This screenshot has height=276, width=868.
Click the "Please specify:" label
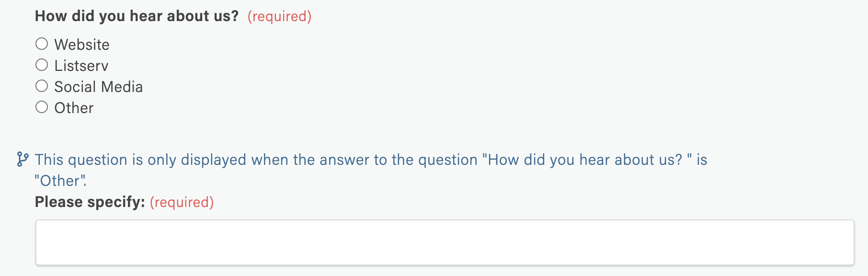tap(90, 202)
